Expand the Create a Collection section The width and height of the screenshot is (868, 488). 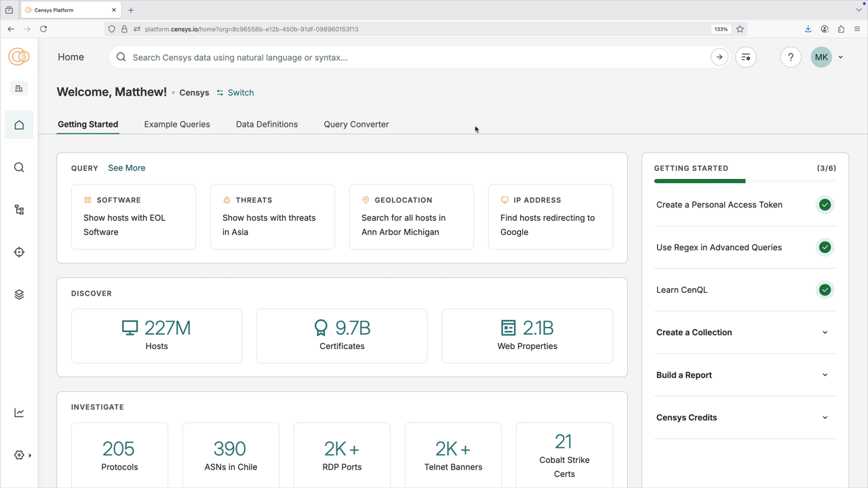(745, 333)
